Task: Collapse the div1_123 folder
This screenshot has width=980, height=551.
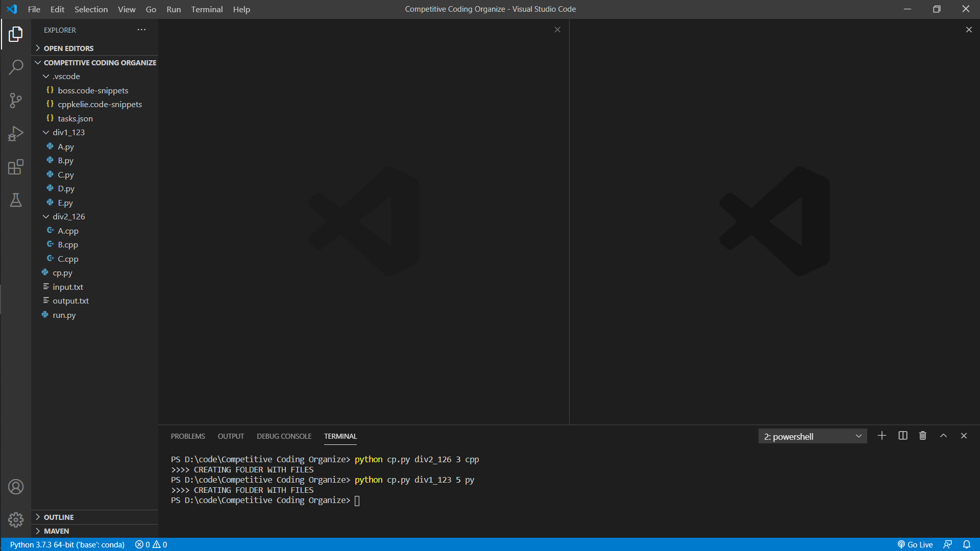Action: point(95,132)
